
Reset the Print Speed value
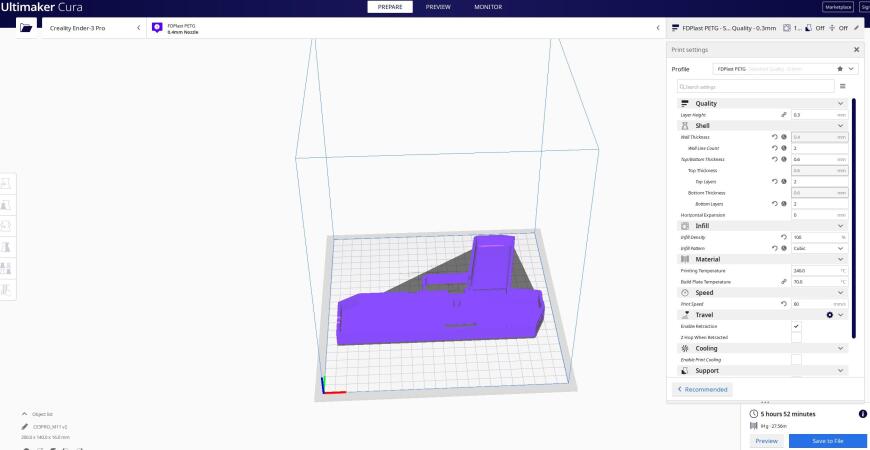tap(783, 304)
